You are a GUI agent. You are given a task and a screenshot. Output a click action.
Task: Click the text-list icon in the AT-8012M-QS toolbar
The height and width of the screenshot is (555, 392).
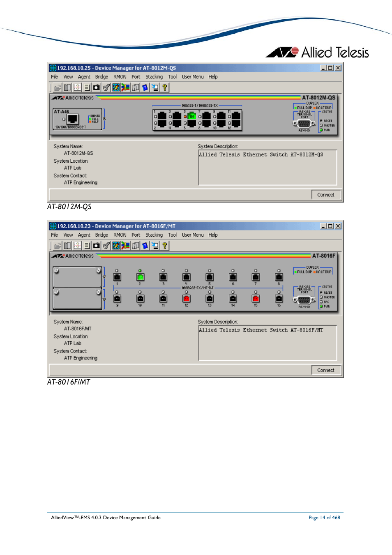pyautogui.click(x=87, y=88)
